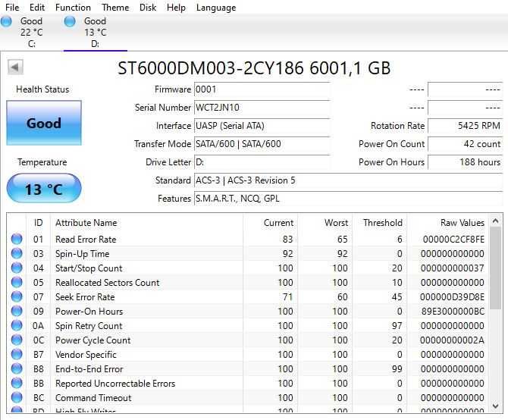Click the status orb for Power-On Hours row
The height and width of the screenshot is (420, 508).
pos(17,311)
